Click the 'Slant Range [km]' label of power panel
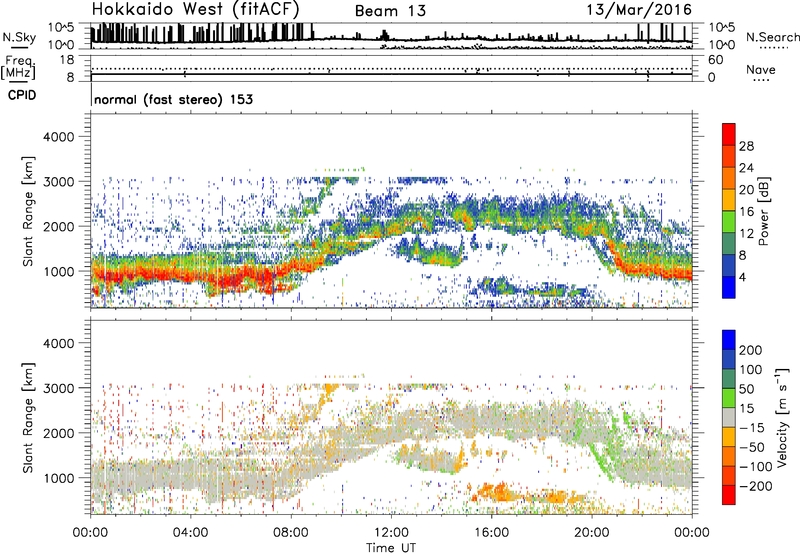800x554 pixels. pos(28,212)
